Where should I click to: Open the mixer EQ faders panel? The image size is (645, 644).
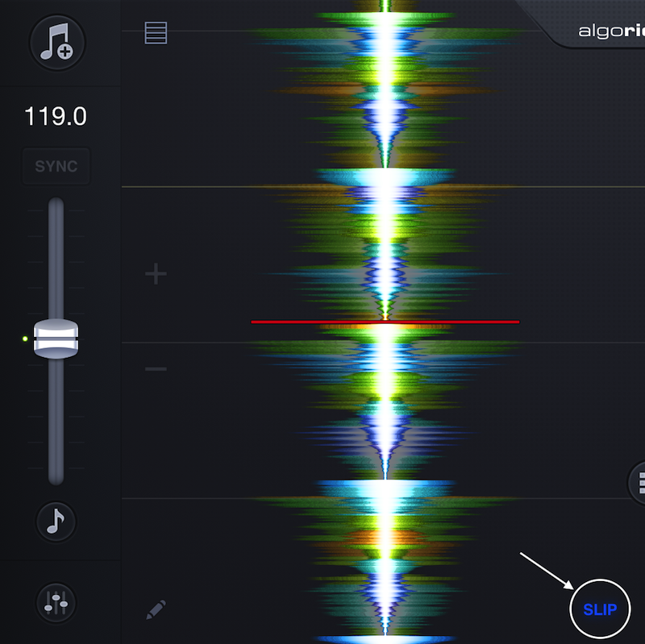56,601
